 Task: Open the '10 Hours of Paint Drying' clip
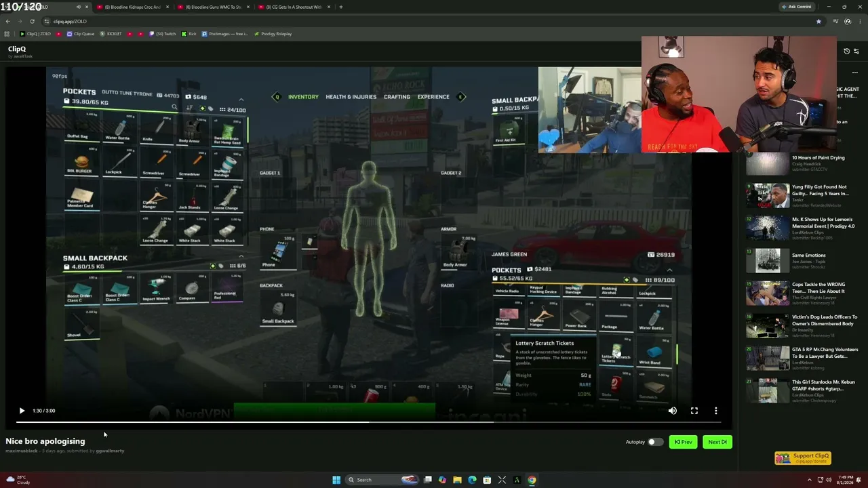pos(818,158)
